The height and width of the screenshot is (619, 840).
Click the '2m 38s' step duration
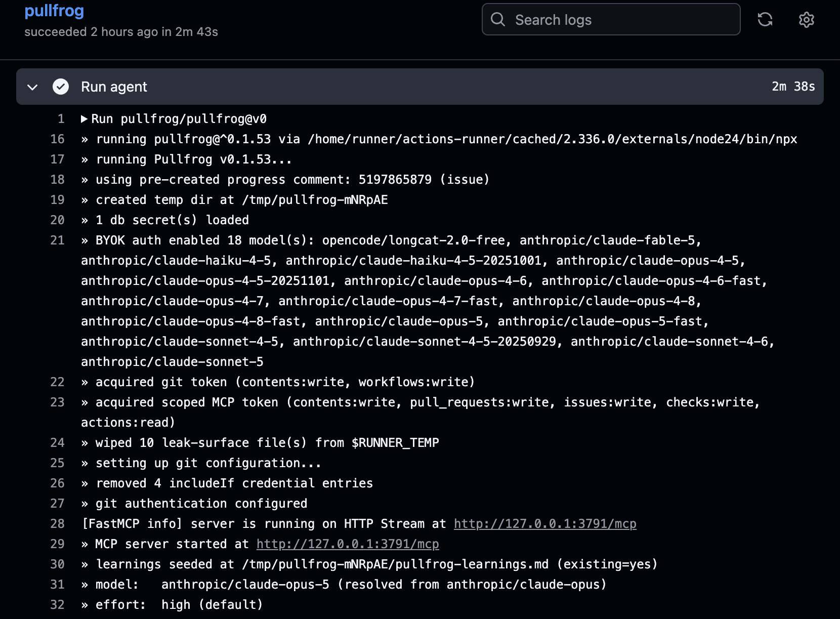(x=793, y=87)
